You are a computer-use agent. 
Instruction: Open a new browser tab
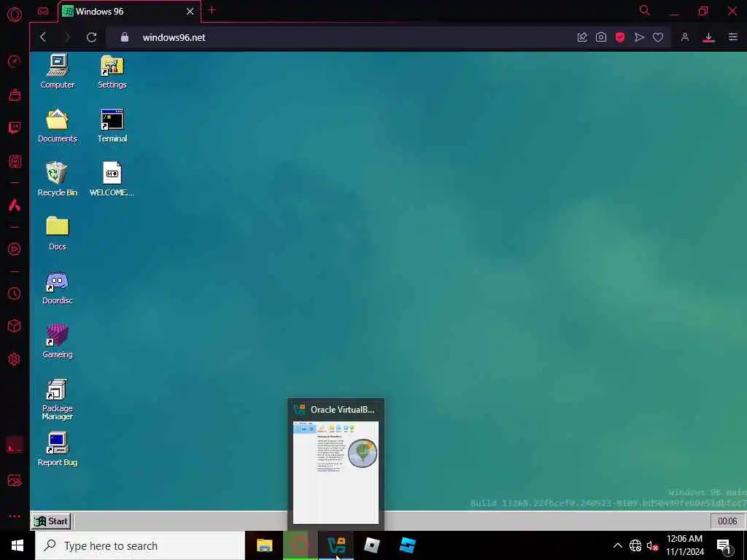tap(212, 10)
